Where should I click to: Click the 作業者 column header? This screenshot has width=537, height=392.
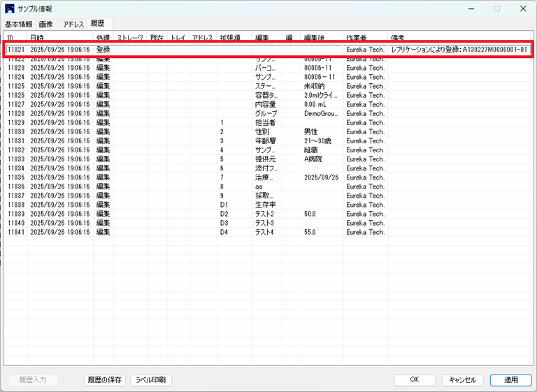point(365,37)
